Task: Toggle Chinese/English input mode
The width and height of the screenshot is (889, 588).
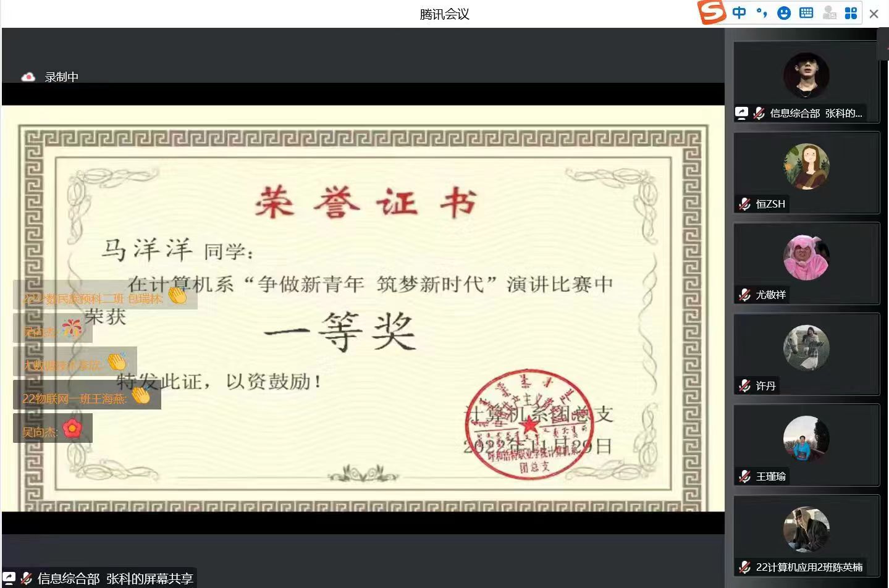Action: pyautogui.click(x=739, y=13)
